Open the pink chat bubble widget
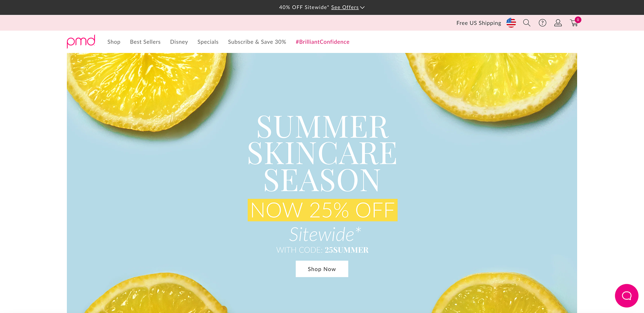644x313 pixels. (627, 296)
